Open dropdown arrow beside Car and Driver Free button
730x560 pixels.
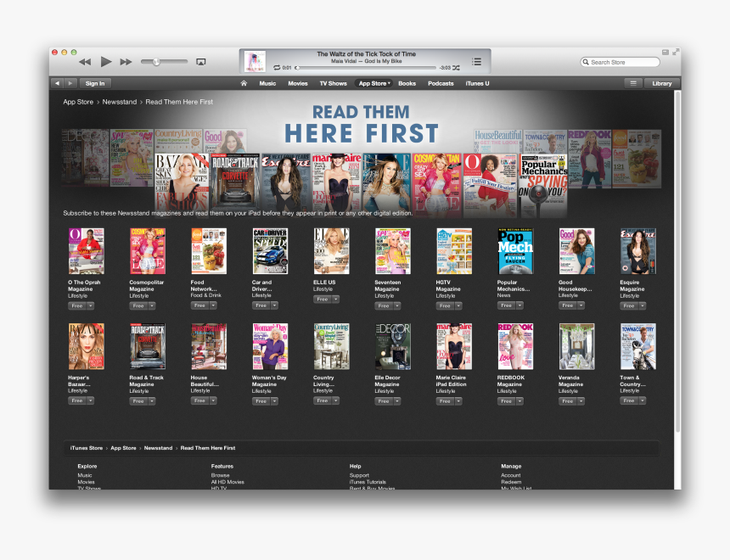(275, 305)
